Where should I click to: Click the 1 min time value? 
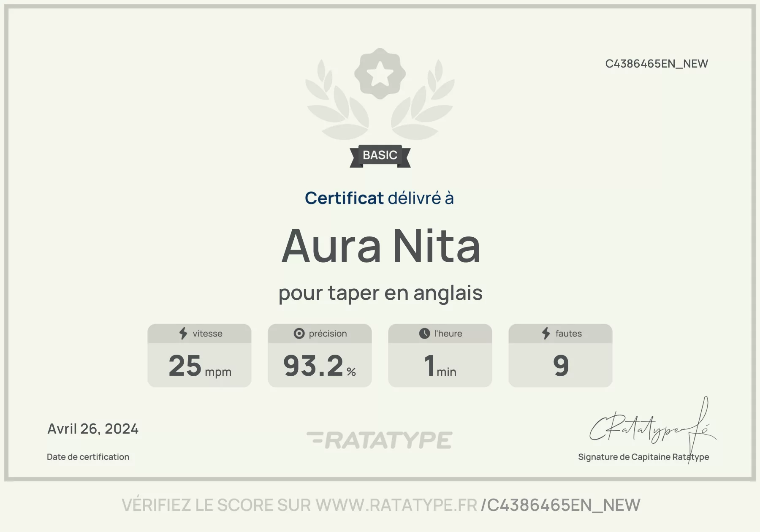(x=440, y=366)
